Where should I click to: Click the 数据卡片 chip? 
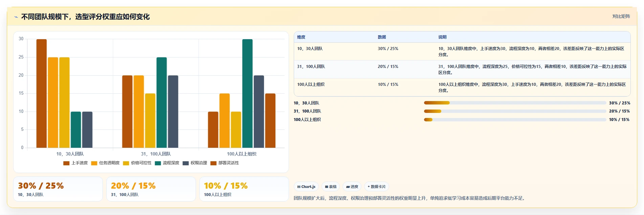click(377, 187)
